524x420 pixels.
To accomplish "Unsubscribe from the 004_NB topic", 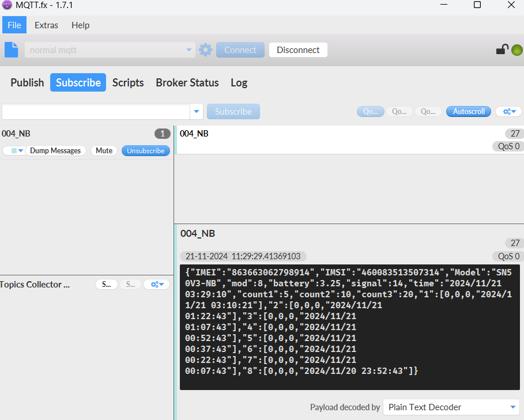I will tap(146, 150).
